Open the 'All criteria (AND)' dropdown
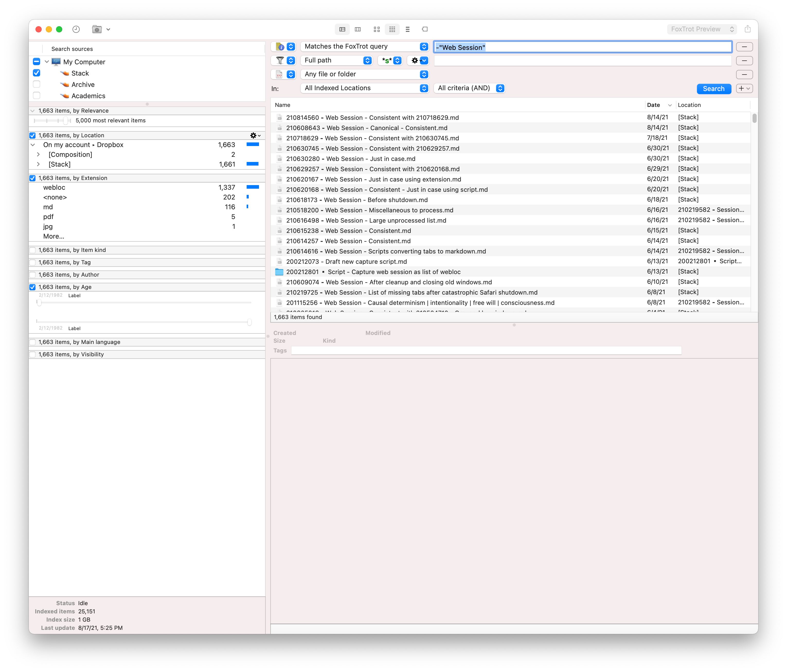This screenshot has height=672, width=787. (x=469, y=88)
